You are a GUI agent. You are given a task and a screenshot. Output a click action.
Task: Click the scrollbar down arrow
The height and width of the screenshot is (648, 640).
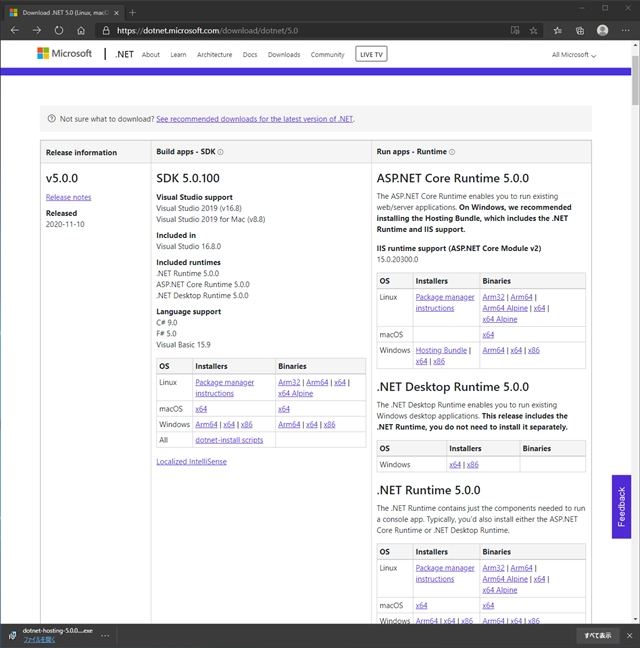pyautogui.click(x=635, y=619)
